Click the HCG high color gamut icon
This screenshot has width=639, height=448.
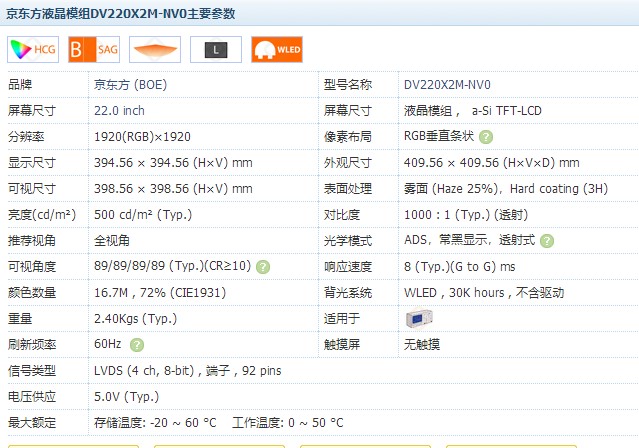[x=33, y=49]
